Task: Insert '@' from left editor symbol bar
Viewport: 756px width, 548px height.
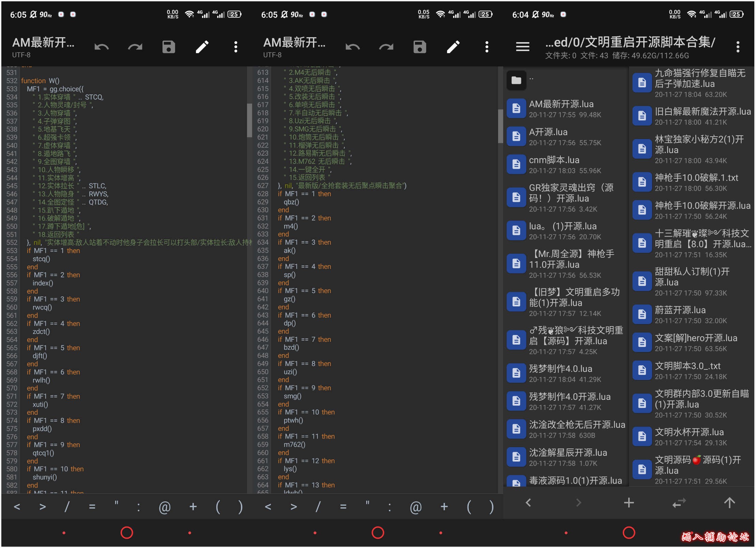Action: pyautogui.click(x=165, y=507)
